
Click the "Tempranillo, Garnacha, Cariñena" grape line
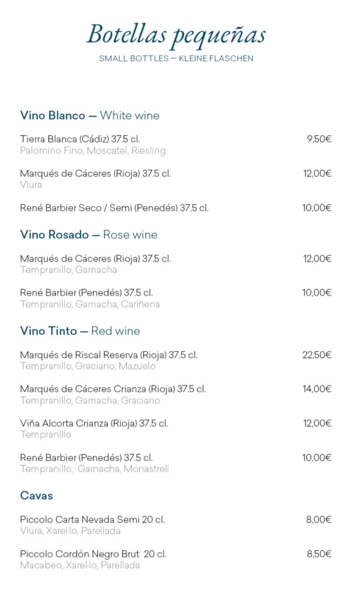point(90,304)
